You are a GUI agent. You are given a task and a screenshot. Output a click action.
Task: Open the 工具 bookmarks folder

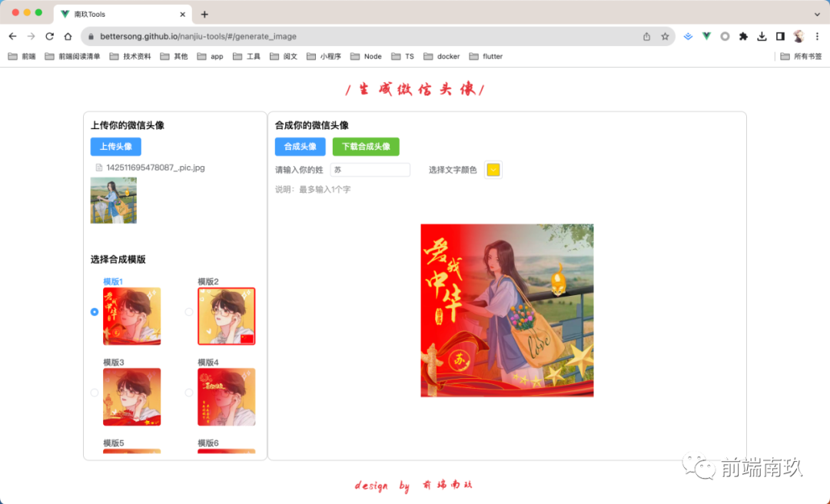click(247, 56)
